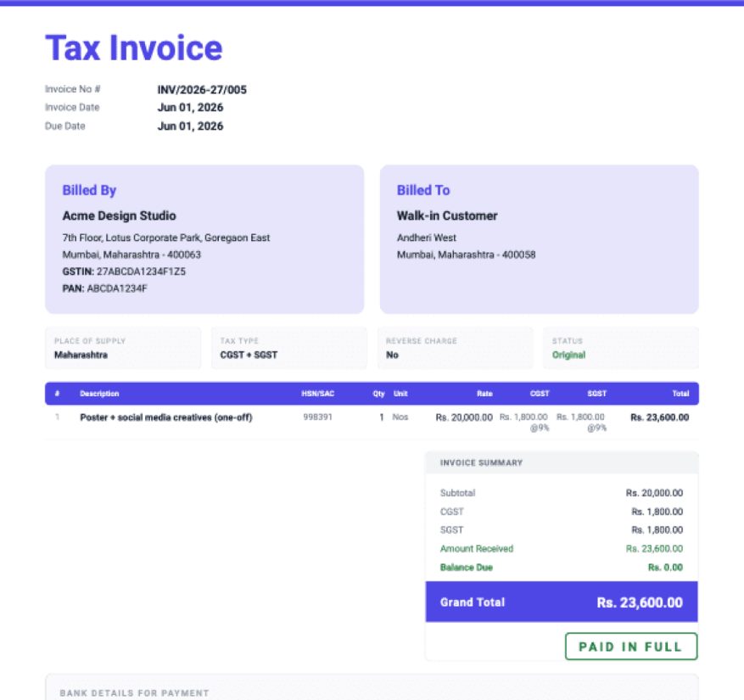Click the Amount Received label

477,549
